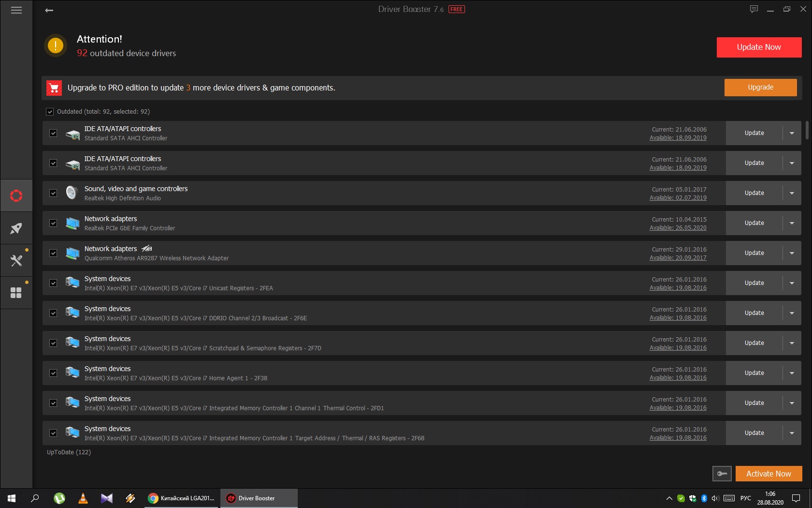
Task: Click the Realtek High Definition Audio speaker icon
Action: click(x=72, y=193)
